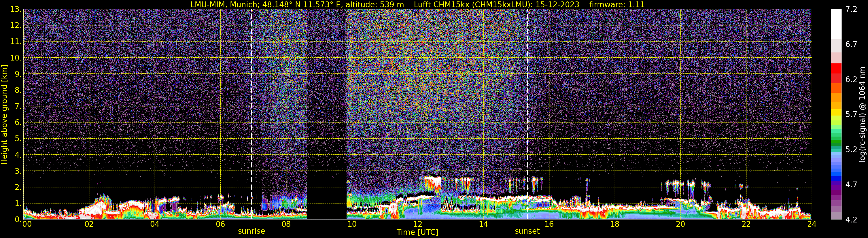Click the black data gap near 09 UTC

point(327,115)
